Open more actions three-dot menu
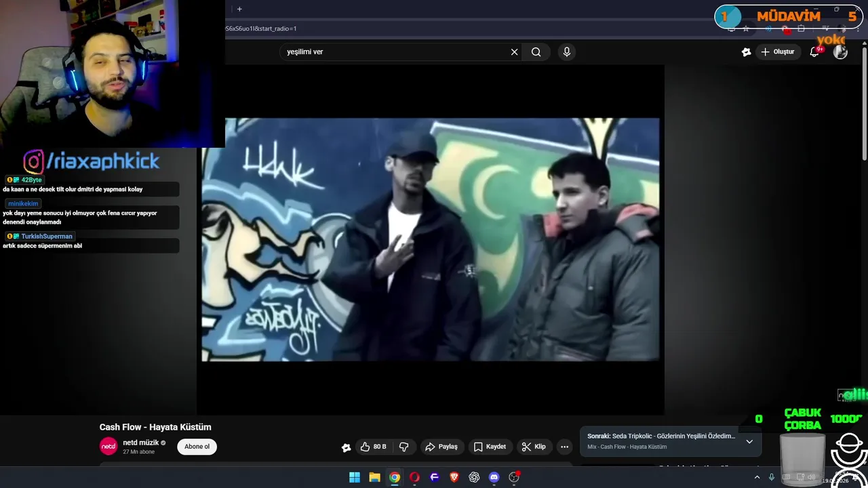The height and width of the screenshot is (488, 868). click(x=564, y=447)
